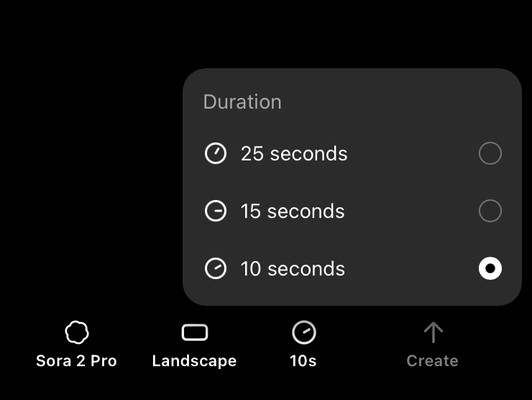Viewport: 532px width, 400px height.
Task: Click the Create upward arrow icon
Action: point(434,332)
